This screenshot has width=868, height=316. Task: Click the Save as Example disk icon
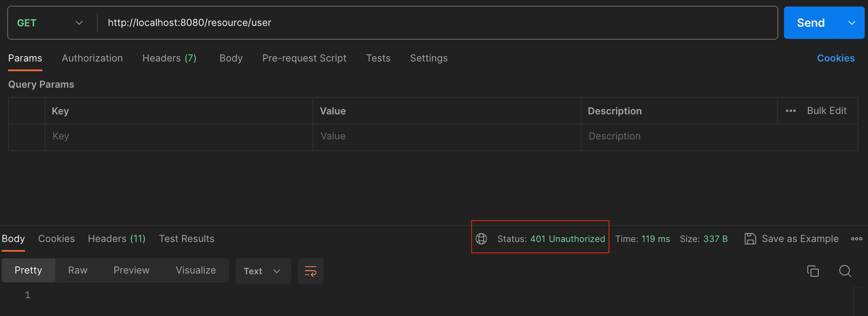[750, 239]
